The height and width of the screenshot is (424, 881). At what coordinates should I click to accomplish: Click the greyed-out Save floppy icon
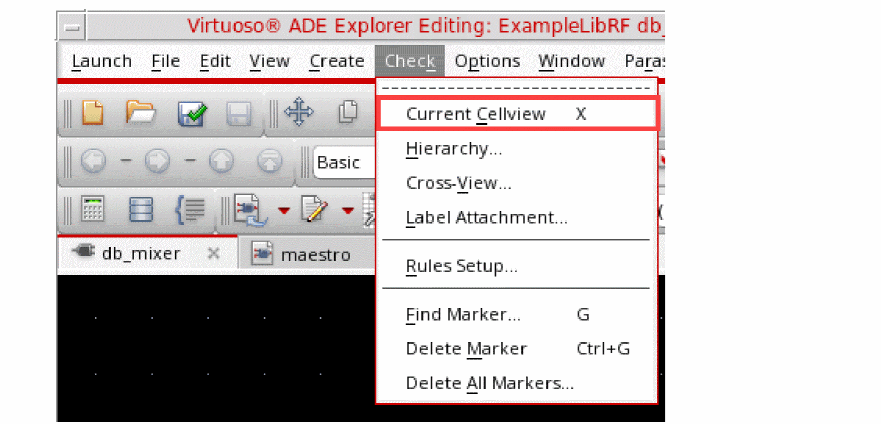pos(238,113)
